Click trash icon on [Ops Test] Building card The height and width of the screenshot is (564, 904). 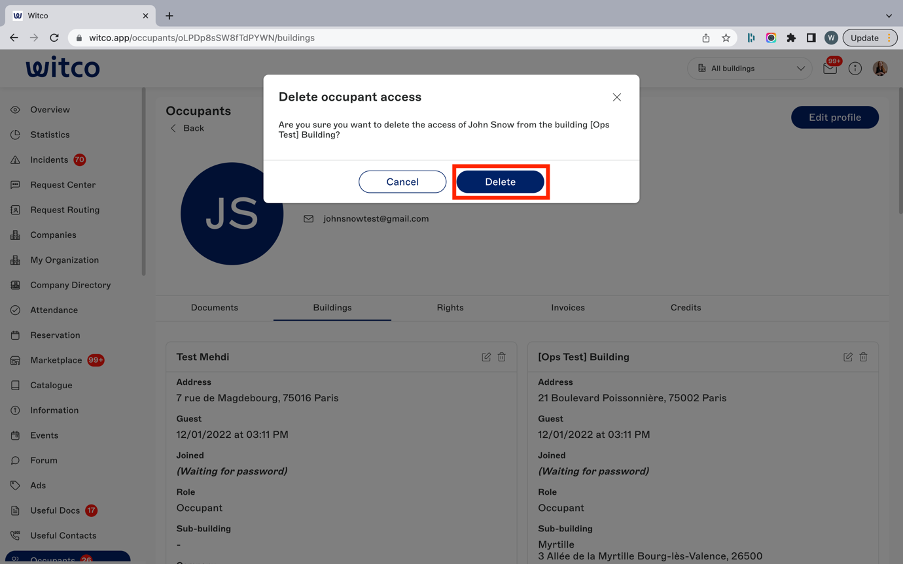[863, 357]
